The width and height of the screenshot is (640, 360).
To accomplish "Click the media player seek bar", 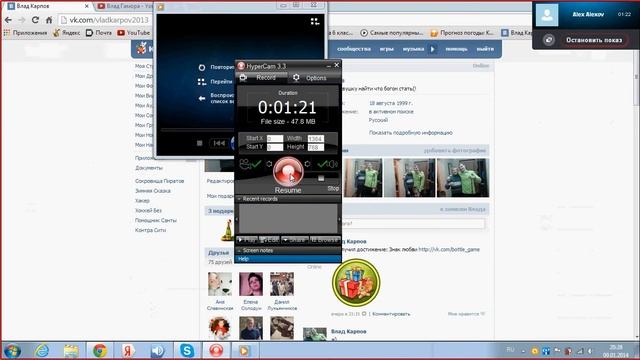I will pyautogui.click(x=198, y=130).
